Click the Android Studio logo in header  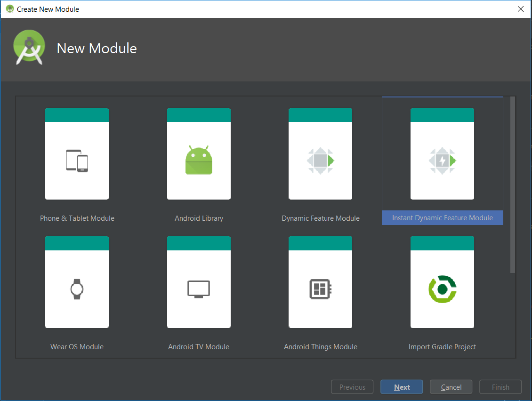(29, 47)
